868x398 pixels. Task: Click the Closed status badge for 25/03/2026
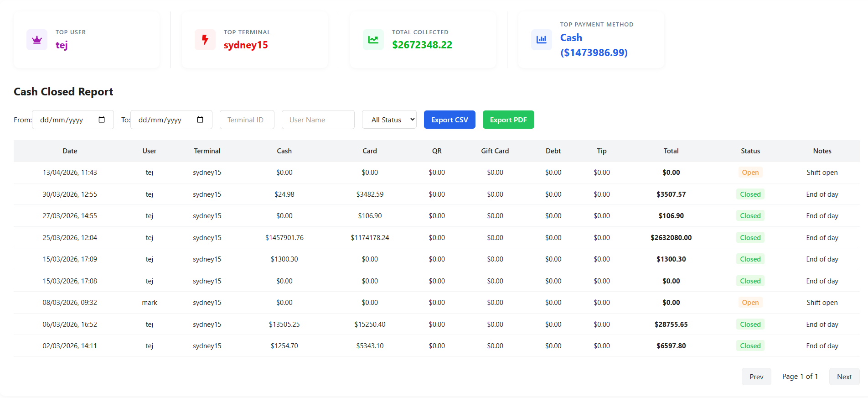750,238
